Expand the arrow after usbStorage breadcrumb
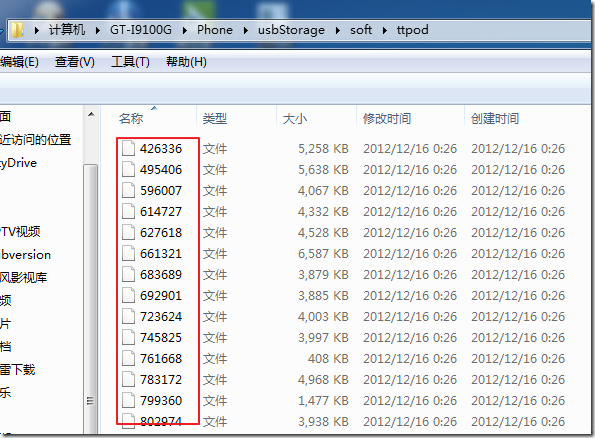The height and width of the screenshot is (438, 595). pos(337,30)
